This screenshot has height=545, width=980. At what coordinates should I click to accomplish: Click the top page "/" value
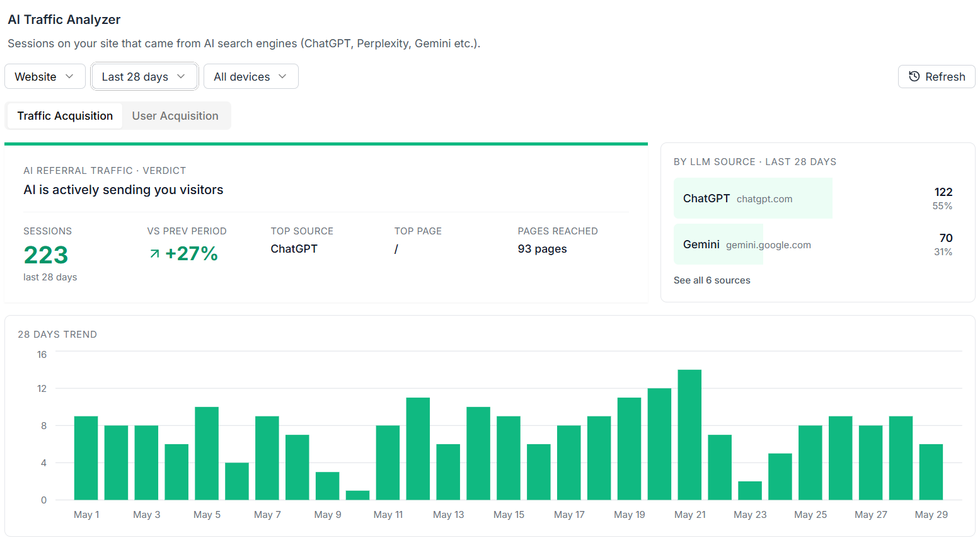tap(396, 249)
